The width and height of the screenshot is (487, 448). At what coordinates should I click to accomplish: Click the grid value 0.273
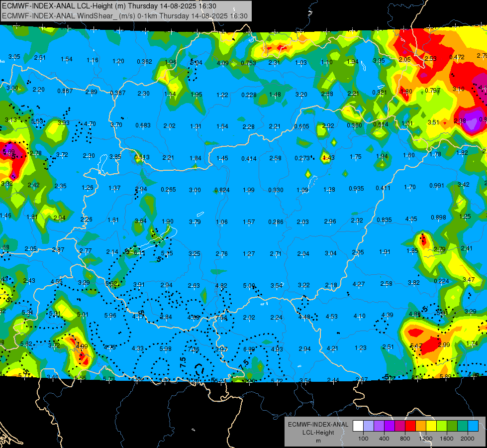tap(302, 158)
